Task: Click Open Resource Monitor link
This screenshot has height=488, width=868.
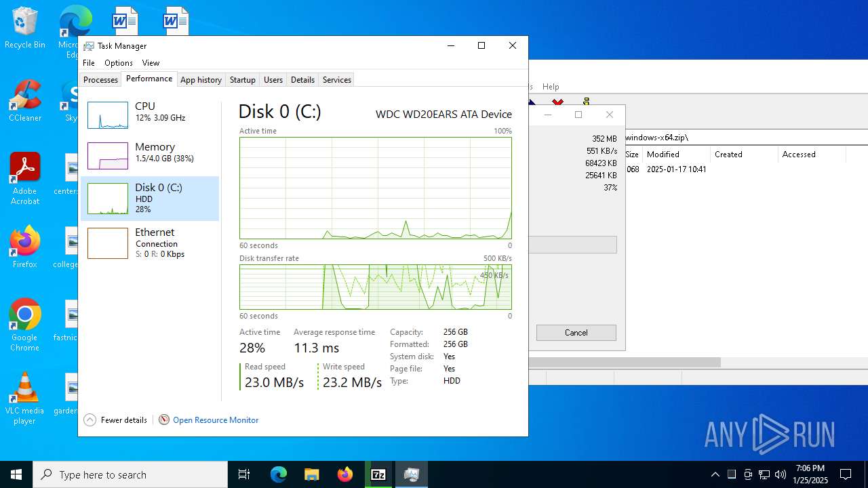Action: 216,420
